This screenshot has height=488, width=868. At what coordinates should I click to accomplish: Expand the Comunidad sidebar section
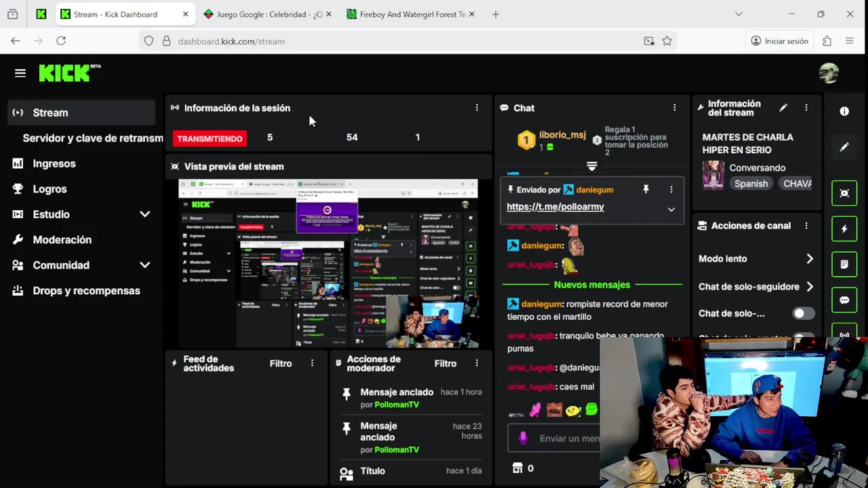(144, 265)
